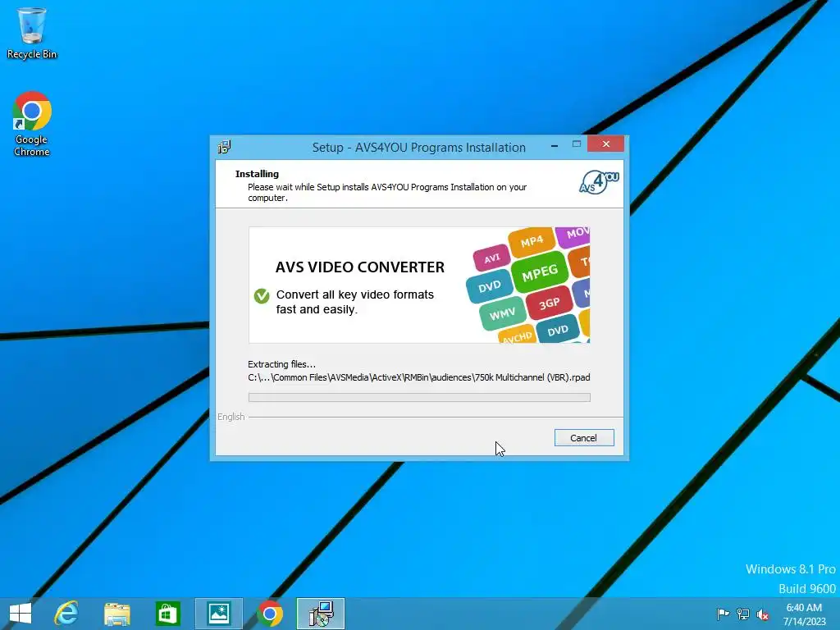Click the 'AVS VIDEO CONVERTER' title text
Screen dimensions: 840x630
360,267
